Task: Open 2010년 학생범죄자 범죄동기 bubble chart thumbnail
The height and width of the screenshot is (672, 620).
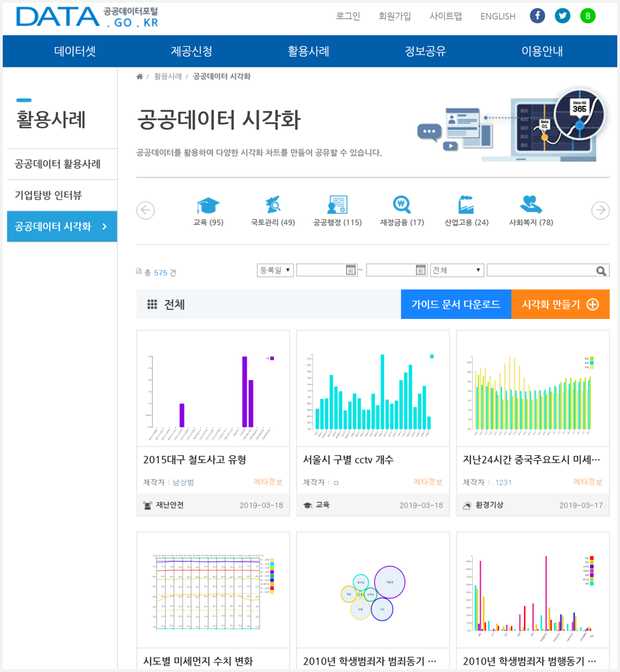Action: 373,590
